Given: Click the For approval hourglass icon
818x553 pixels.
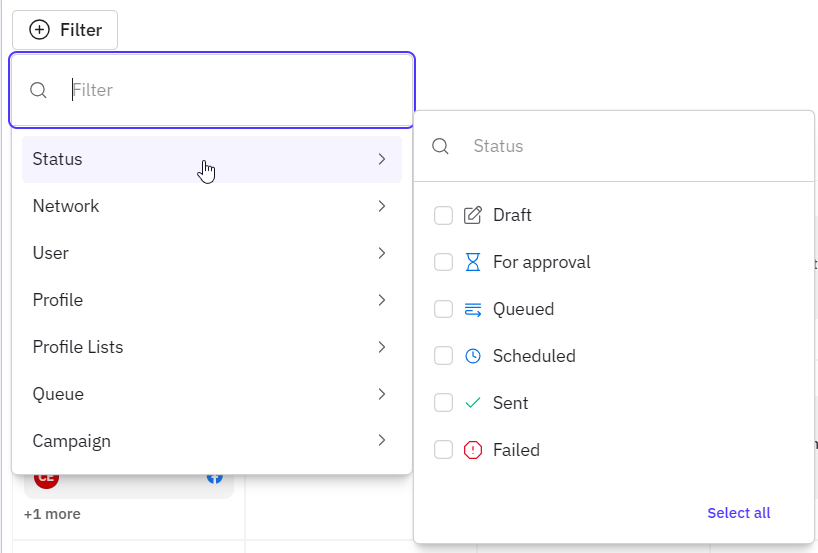Looking at the screenshot, I should click(x=473, y=262).
